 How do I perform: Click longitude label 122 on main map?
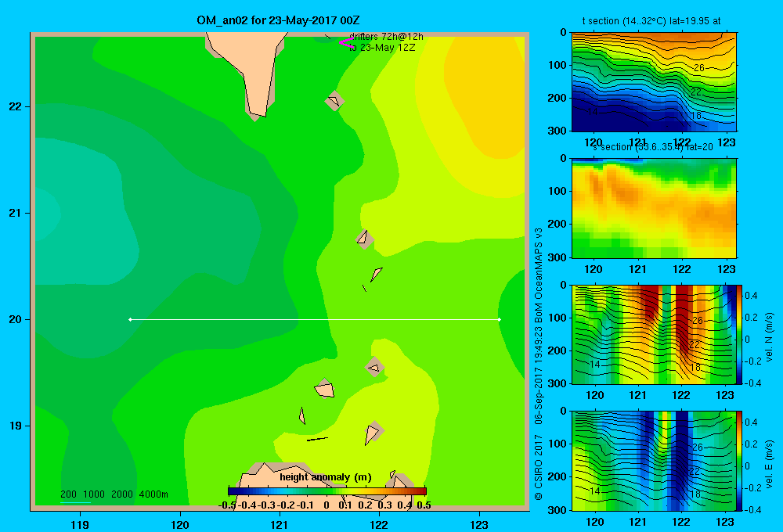[x=380, y=524]
